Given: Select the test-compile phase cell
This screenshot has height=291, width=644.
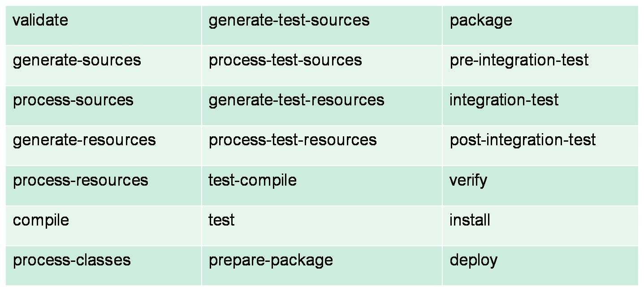Looking at the screenshot, I should pos(252,180).
